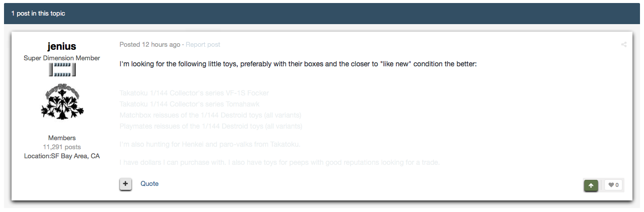Click the post's opening sentence text
Screen dimensions: 644x212
pos(297,65)
